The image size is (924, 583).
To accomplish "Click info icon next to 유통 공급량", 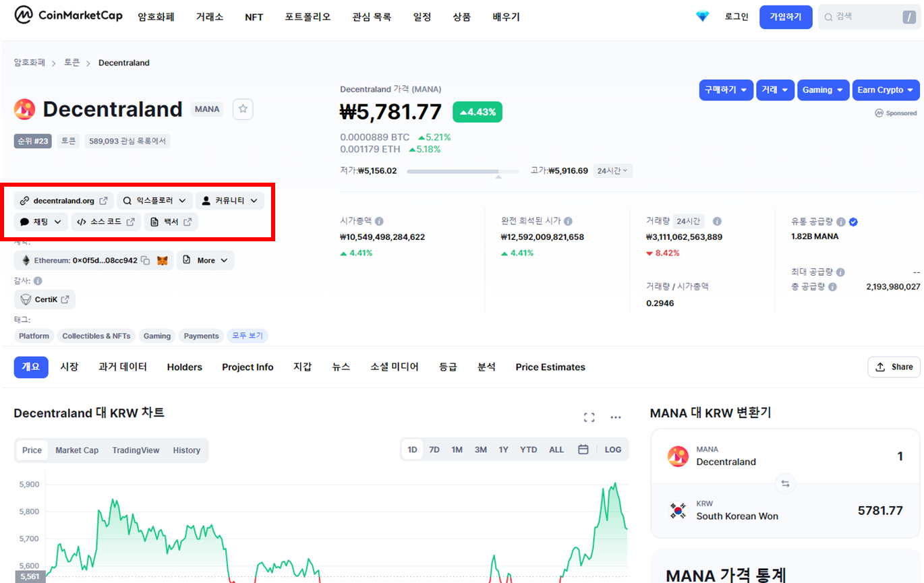I will click(841, 221).
